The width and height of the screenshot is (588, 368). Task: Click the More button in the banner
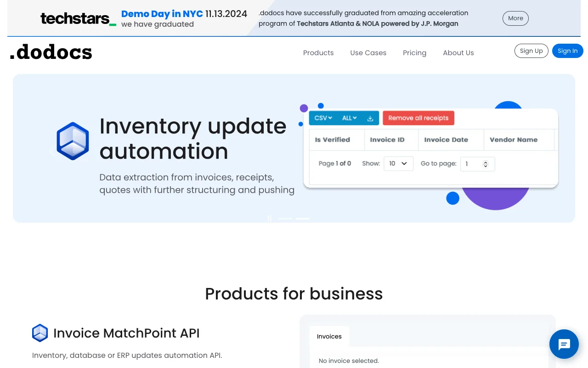[x=515, y=18]
